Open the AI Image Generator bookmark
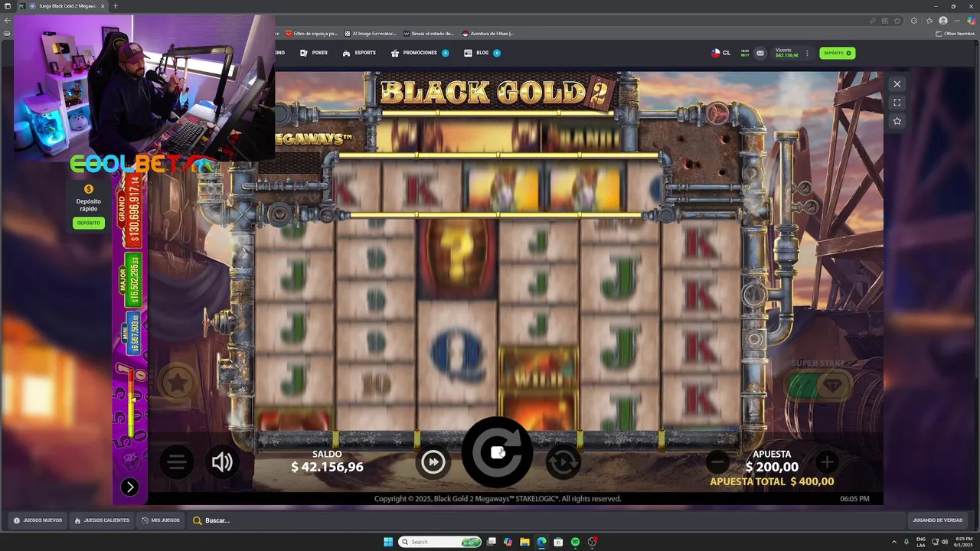This screenshot has width=980, height=551. pos(371,34)
